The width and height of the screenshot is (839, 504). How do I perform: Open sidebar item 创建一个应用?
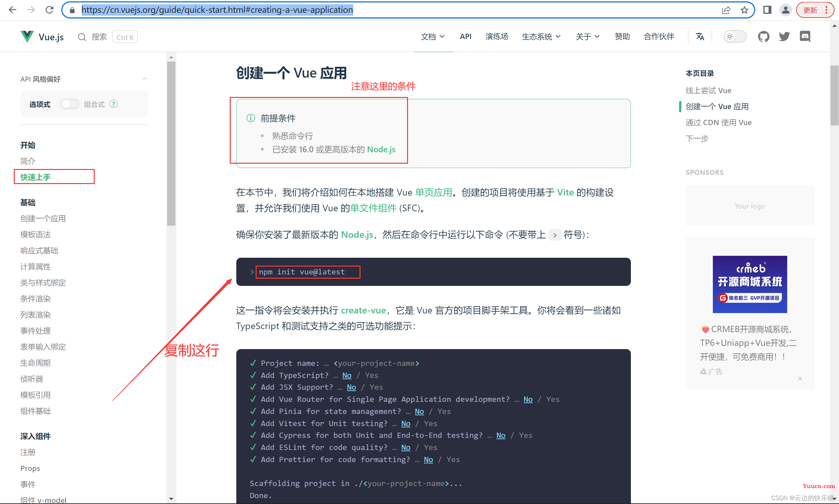(x=43, y=218)
